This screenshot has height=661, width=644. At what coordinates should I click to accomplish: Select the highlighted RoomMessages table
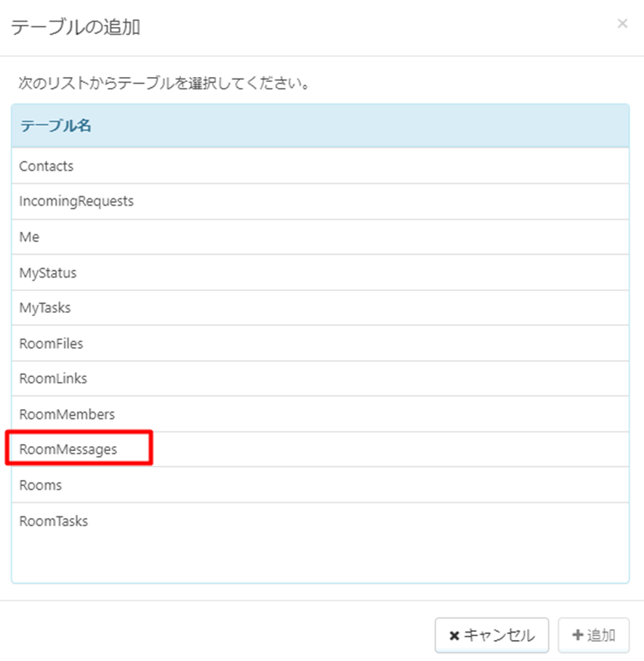68,450
